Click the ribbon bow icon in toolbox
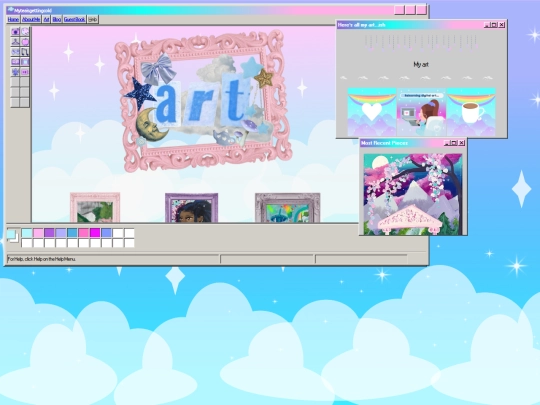Screen dimensions: 540x405 tap(15, 52)
